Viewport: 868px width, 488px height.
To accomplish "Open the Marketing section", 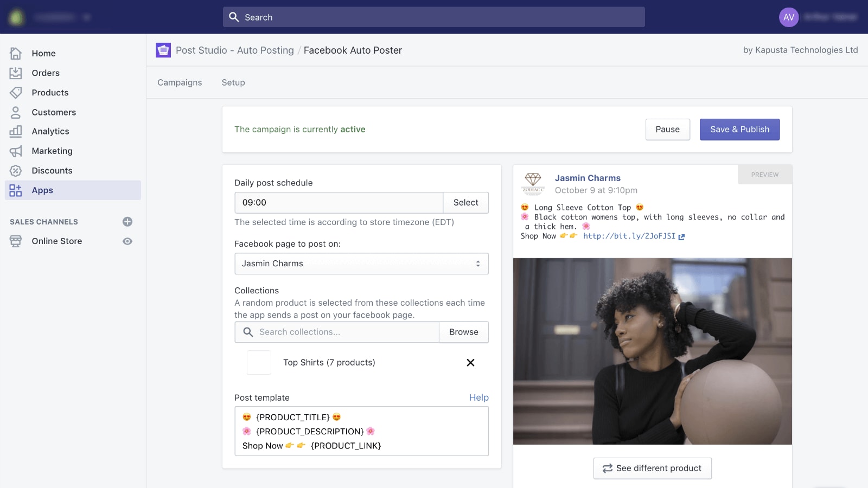I will [x=52, y=151].
